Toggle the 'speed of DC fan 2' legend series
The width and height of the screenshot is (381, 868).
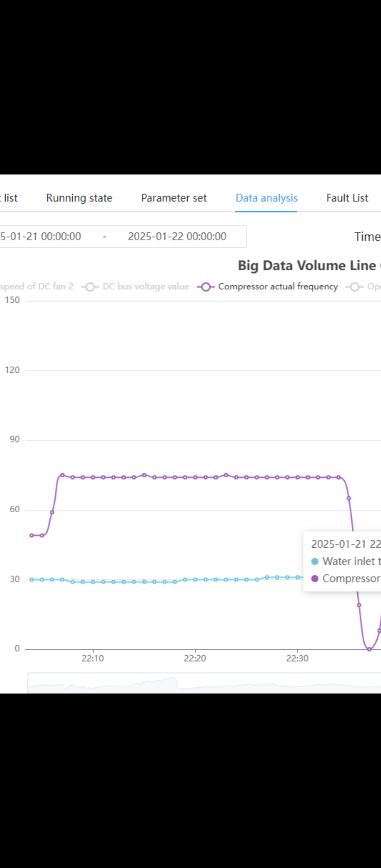point(37,287)
